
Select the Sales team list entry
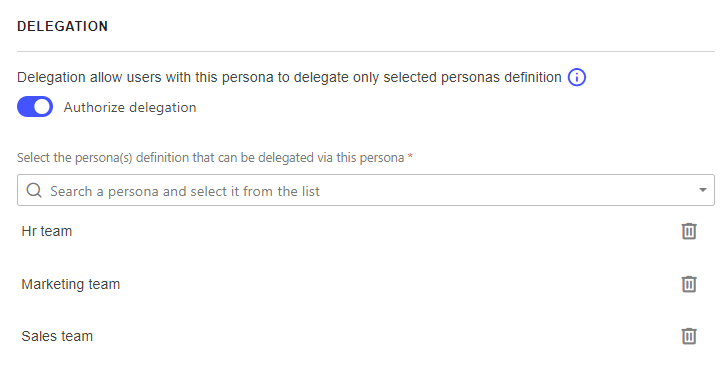click(x=57, y=336)
